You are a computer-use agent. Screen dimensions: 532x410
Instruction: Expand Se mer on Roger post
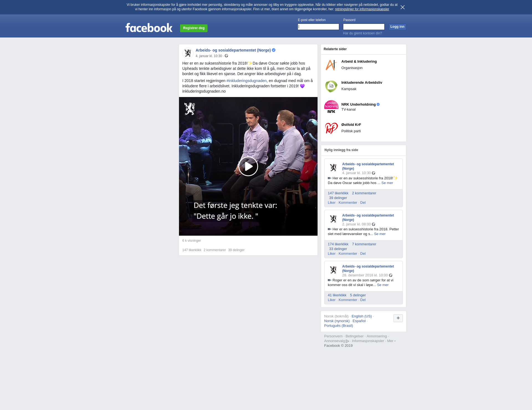click(383, 285)
